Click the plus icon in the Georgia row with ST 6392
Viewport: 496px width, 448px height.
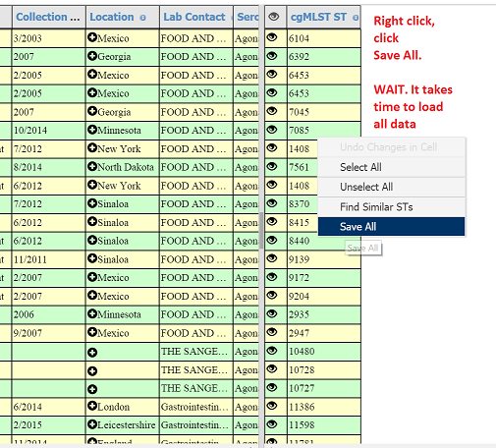[92, 56]
